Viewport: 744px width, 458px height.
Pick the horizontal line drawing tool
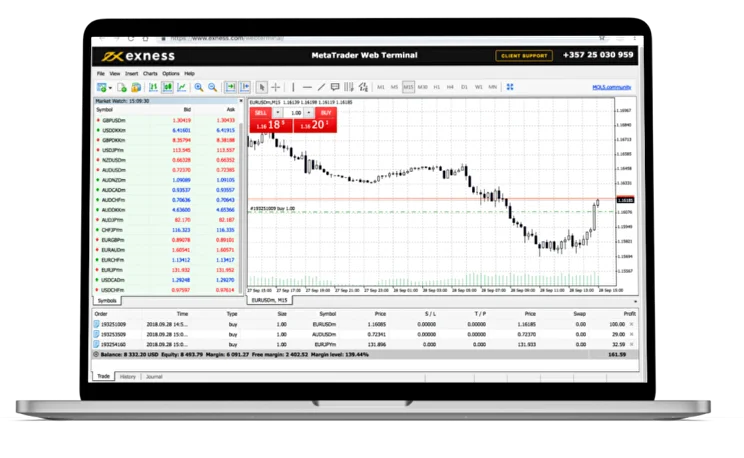click(307, 87)
